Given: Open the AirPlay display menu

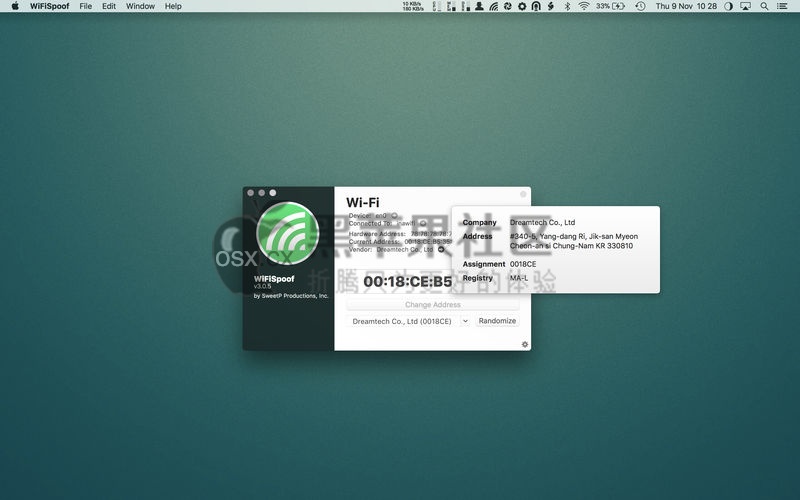Looking at the screenshot, I should pyautogui.click(x=745, y=6).
